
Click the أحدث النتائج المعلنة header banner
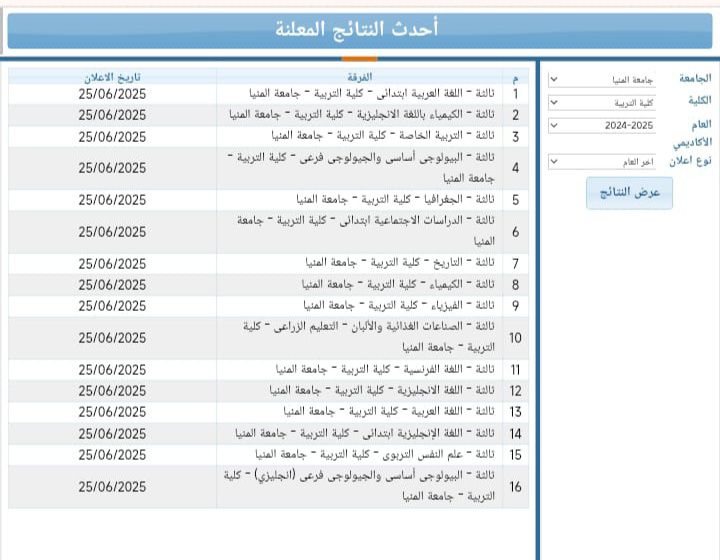pos(360,30)
